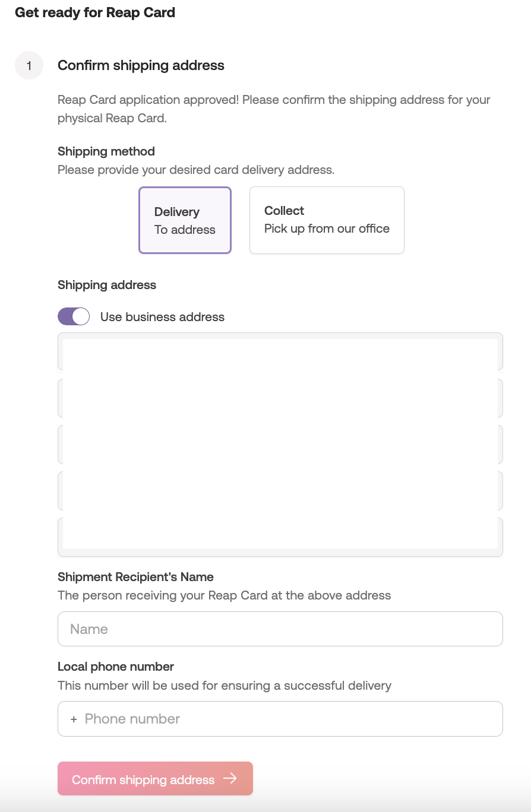Click the step 1 circle badge

(x=29, y=65)
